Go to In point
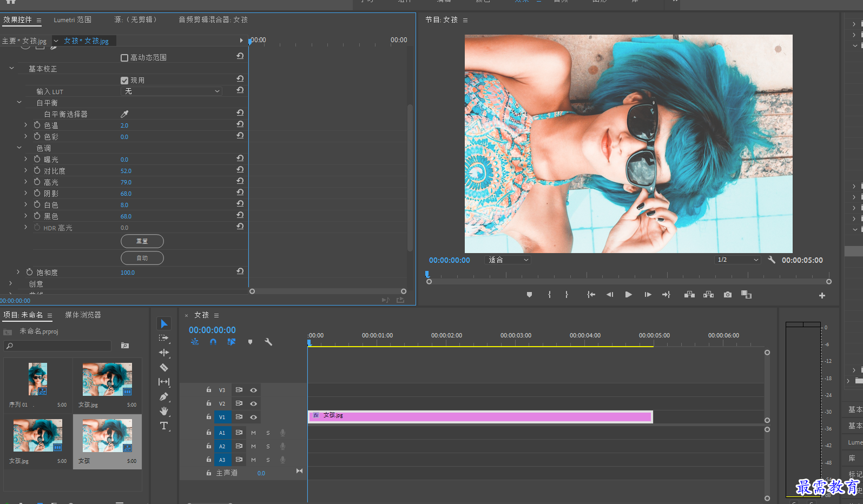The width and height of the screenshot is (863, 504). pyautogui.click(x=591, y=295)
